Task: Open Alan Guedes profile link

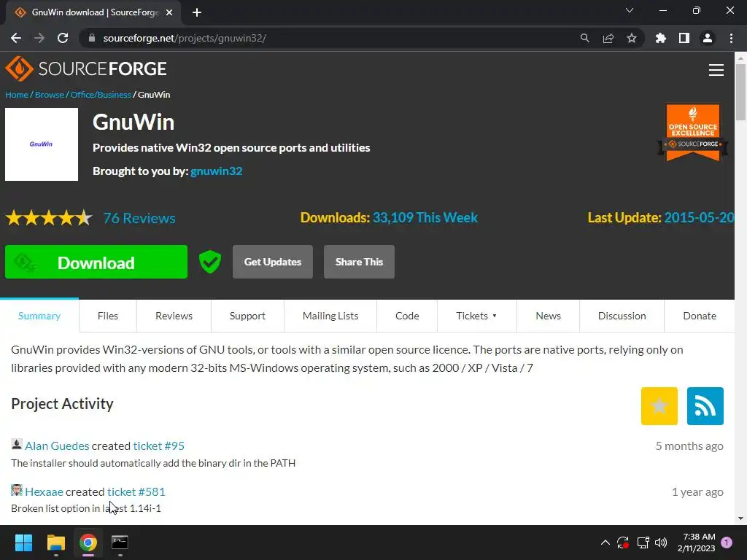Action: pos(57,446)
